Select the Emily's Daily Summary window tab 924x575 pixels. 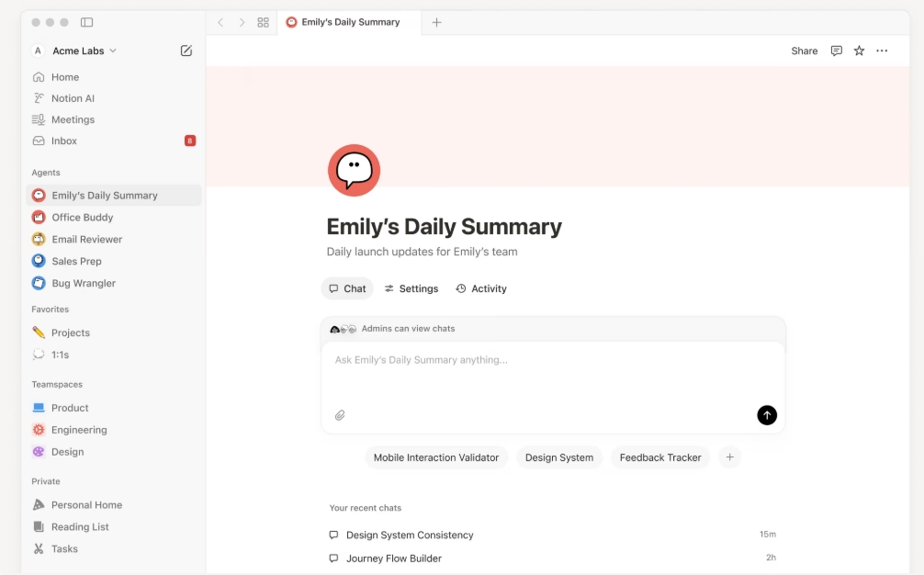click(x=349, y=22)
